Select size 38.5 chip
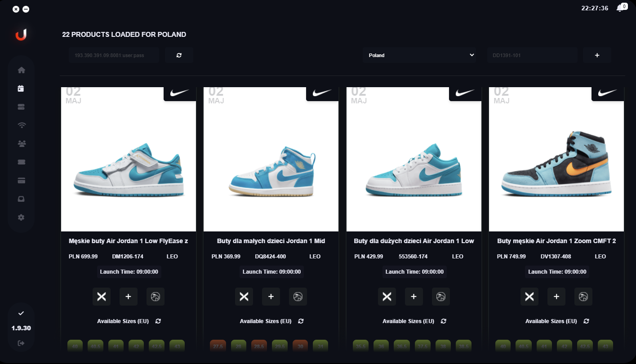Viewport: 636px width, 364px height. point(463,346)
